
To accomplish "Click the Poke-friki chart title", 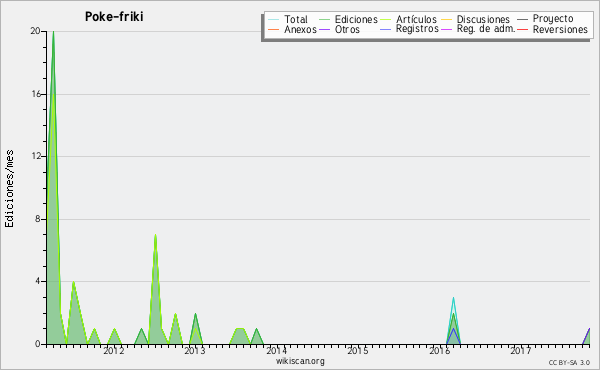I will click(114, 17).
